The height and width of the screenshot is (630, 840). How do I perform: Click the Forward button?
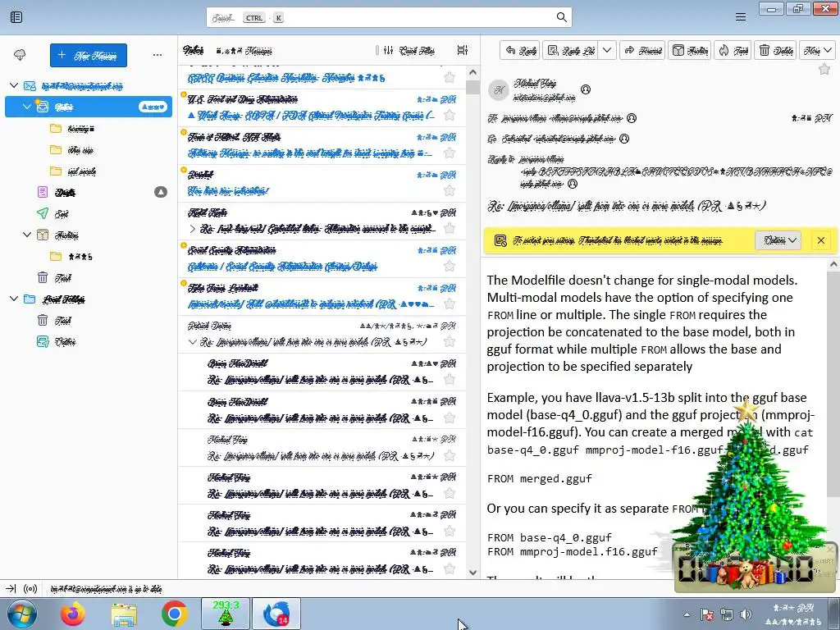click(643, 50)
